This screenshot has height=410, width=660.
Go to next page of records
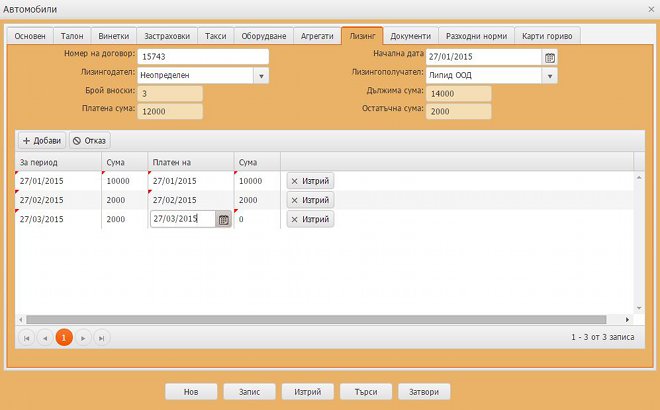click(x=84, y=338)
